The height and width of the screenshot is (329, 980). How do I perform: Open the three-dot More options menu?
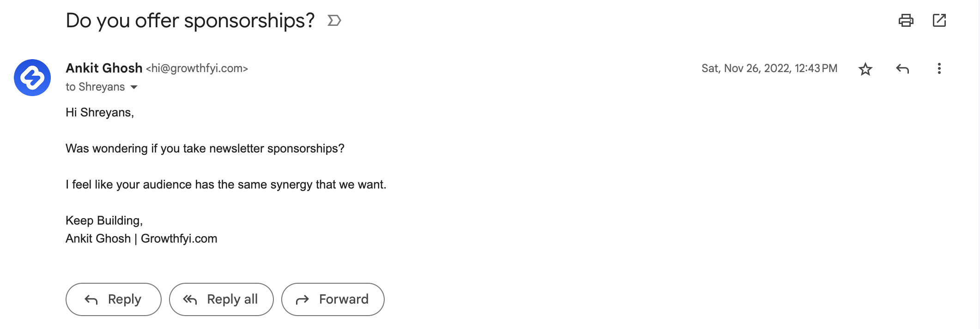[x=939, y=69]
